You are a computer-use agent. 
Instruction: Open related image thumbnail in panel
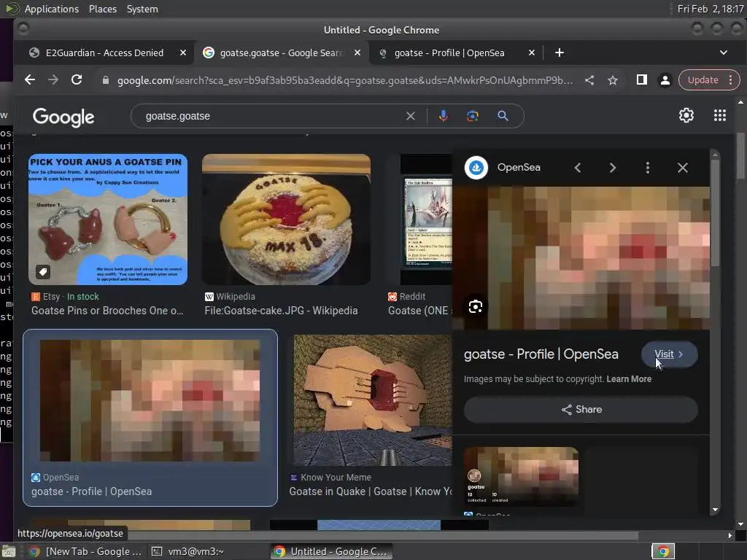pos(521,476)
